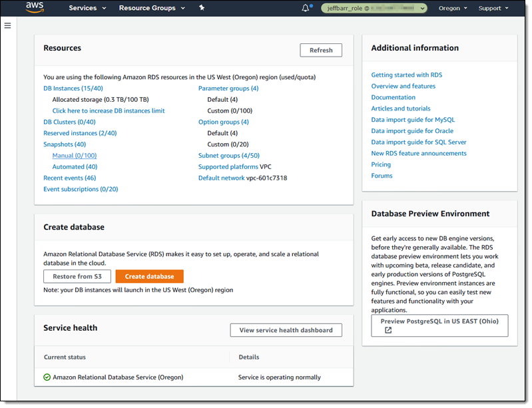This screenshot has width=532, height=408.
Task: Open the Oregon region selector
Action: point(453,9)
